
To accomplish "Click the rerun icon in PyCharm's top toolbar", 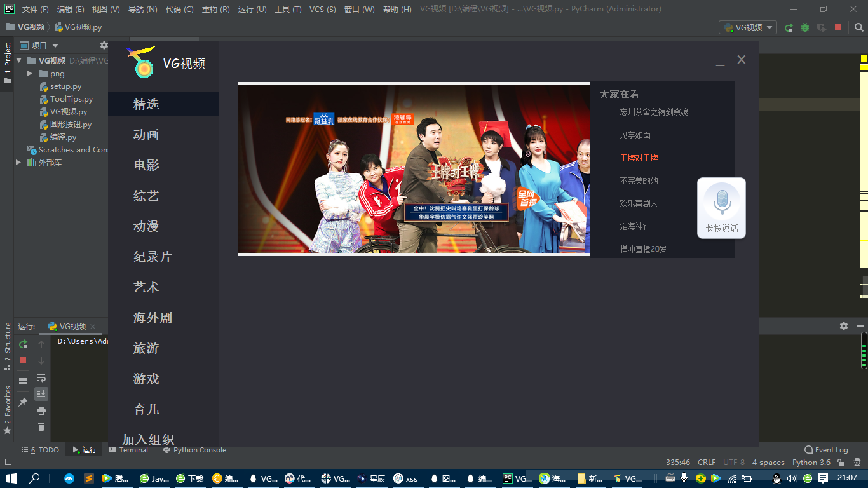I will click(789, 27).
